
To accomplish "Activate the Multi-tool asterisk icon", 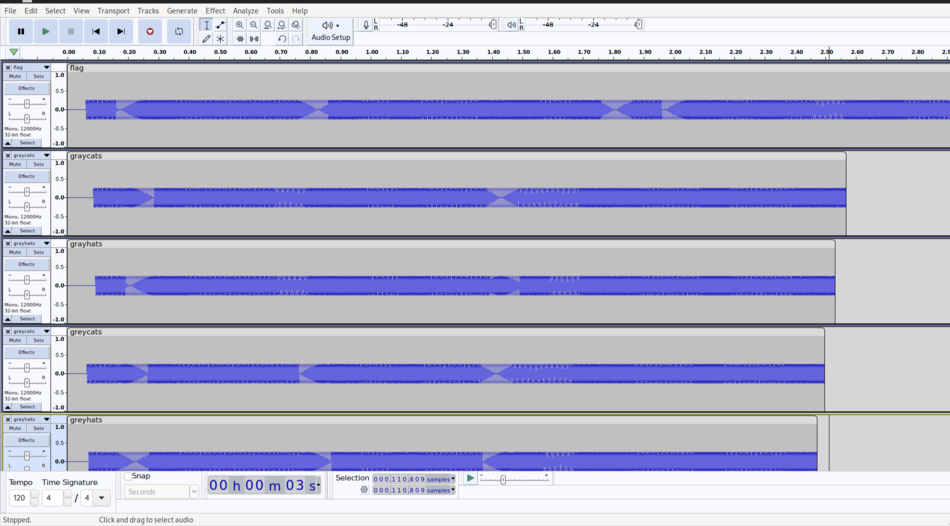I will point(220,39).
